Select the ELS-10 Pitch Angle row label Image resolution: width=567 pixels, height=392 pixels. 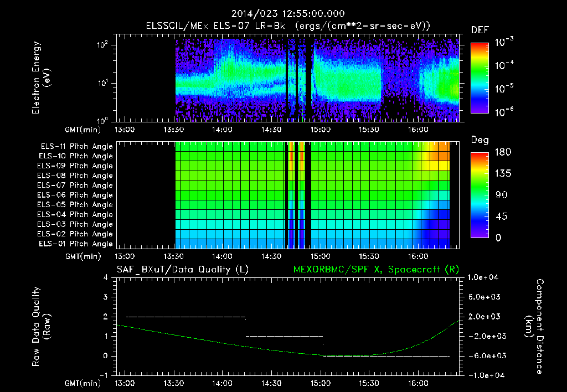pos(76,156)
